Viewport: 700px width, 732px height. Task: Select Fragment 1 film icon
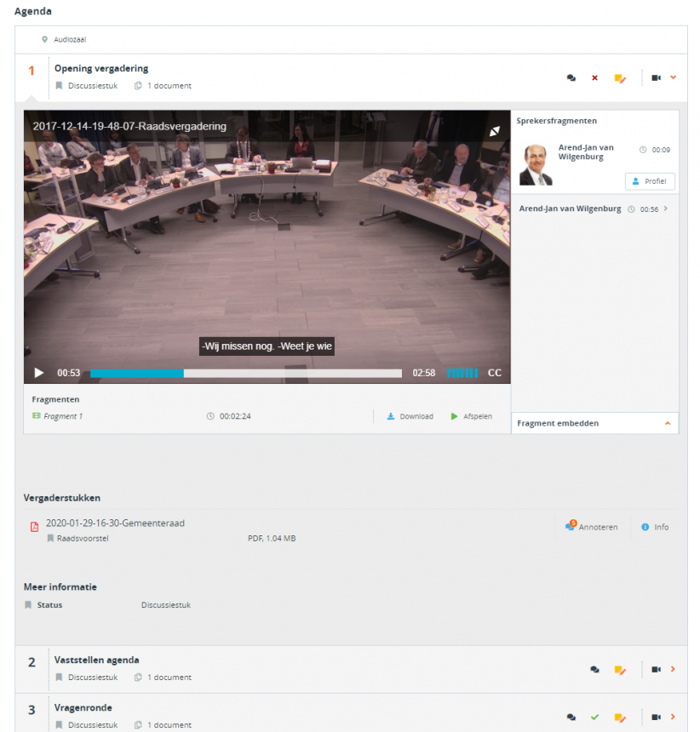(x=37, y=416)
